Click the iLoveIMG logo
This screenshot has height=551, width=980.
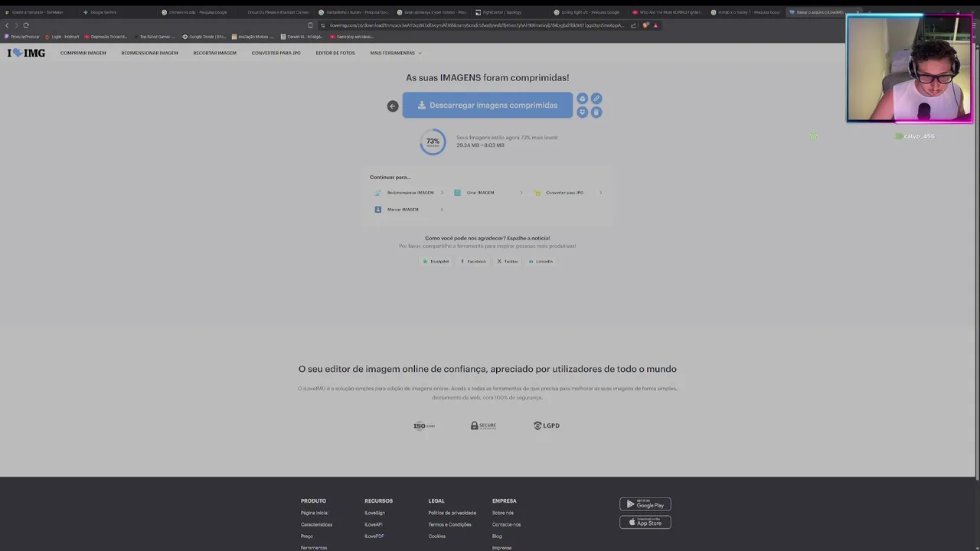(26, 53)
